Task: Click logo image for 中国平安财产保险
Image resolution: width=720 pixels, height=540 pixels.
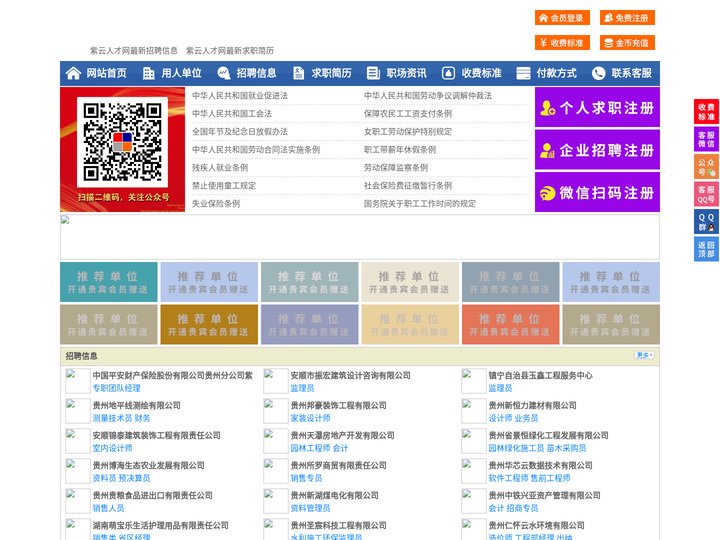Action: coord(77,381)
